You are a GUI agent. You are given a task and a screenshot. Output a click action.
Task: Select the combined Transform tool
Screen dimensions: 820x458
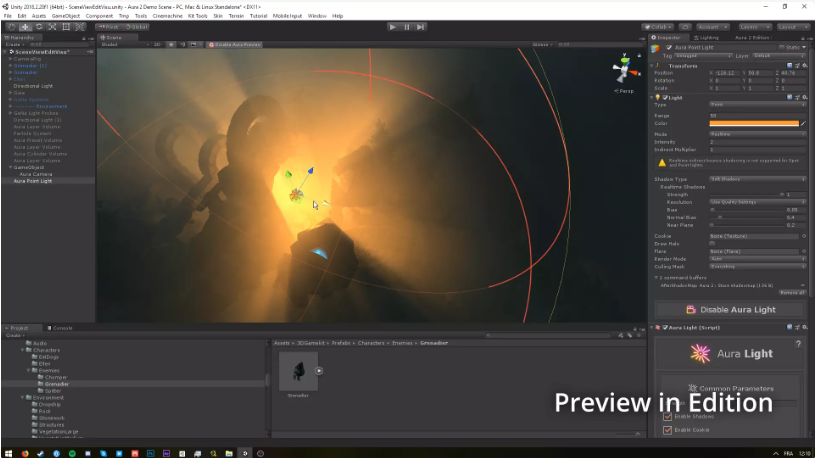79,27
